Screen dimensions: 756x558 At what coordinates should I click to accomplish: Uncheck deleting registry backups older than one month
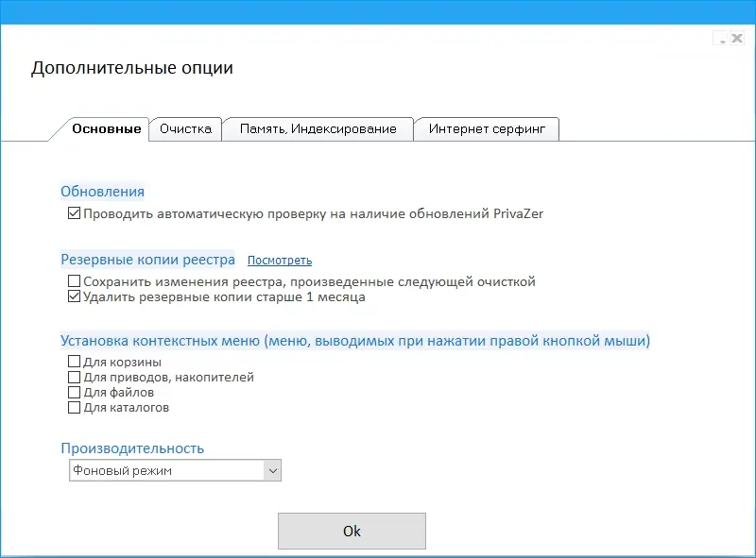click(x=73, y=297)
